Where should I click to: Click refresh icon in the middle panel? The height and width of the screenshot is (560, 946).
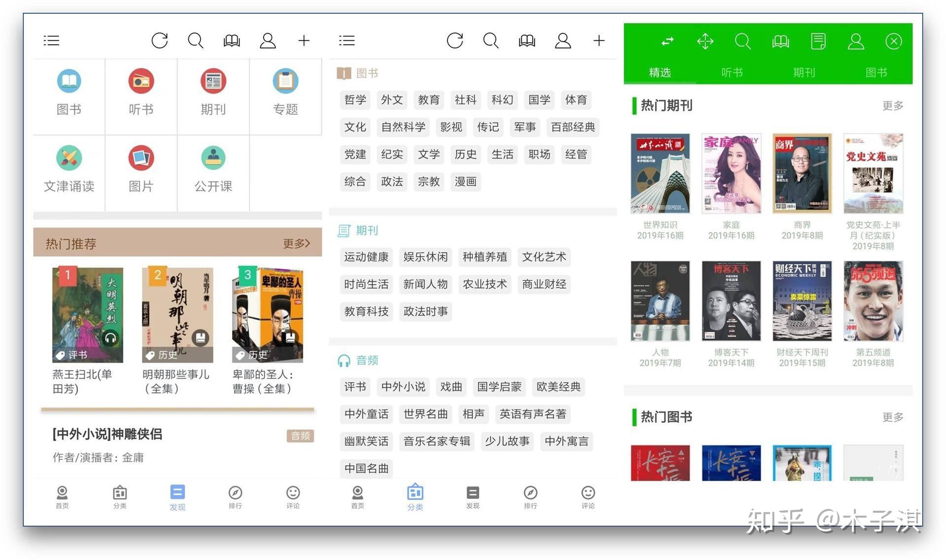[454, 40]
